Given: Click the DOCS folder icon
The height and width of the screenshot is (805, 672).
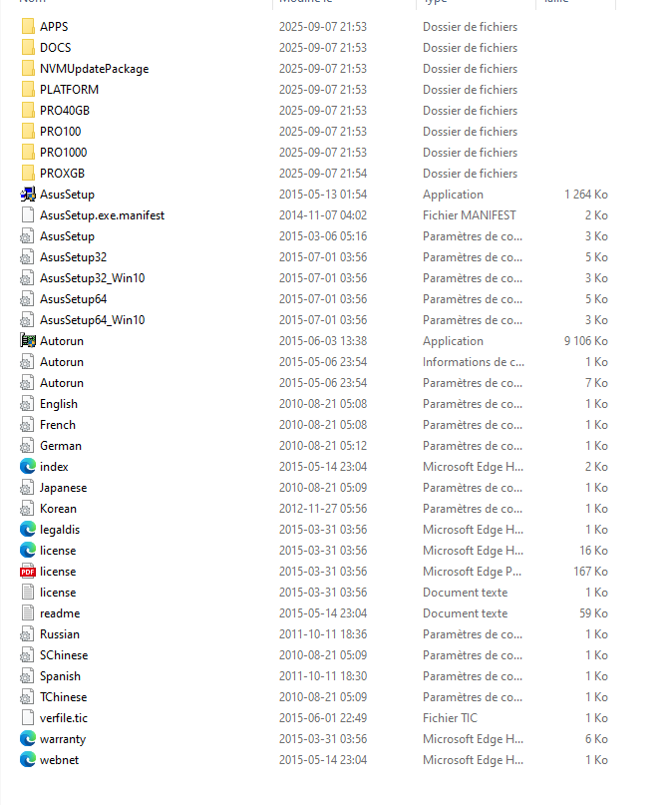Looking at the screenshot, I should 28,47.
